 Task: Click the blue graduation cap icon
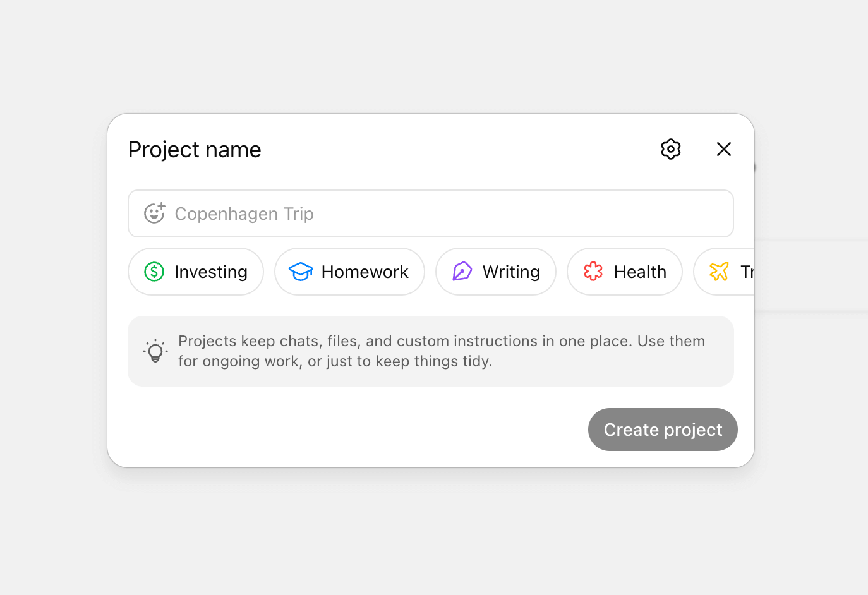(x=301, y=272)
